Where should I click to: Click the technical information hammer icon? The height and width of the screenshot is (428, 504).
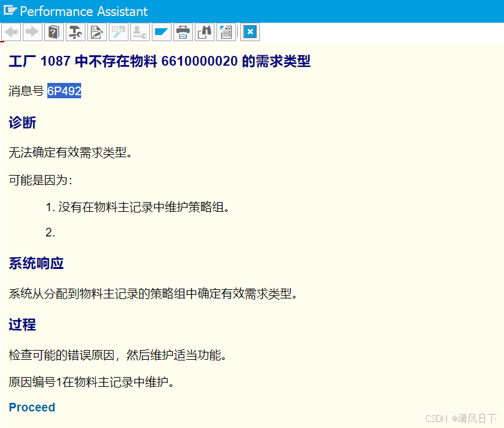[x=75, y=32]
